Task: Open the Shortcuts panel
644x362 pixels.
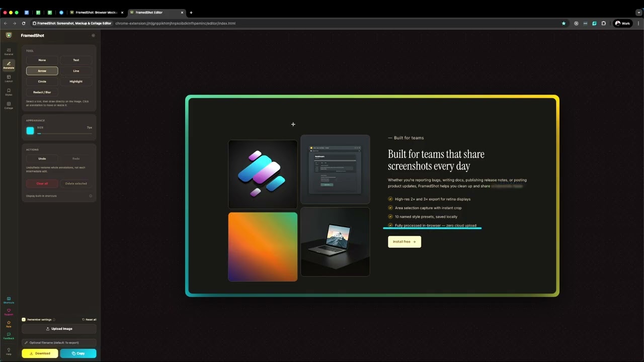Action: pyautogui.click(x=9, y=300)
